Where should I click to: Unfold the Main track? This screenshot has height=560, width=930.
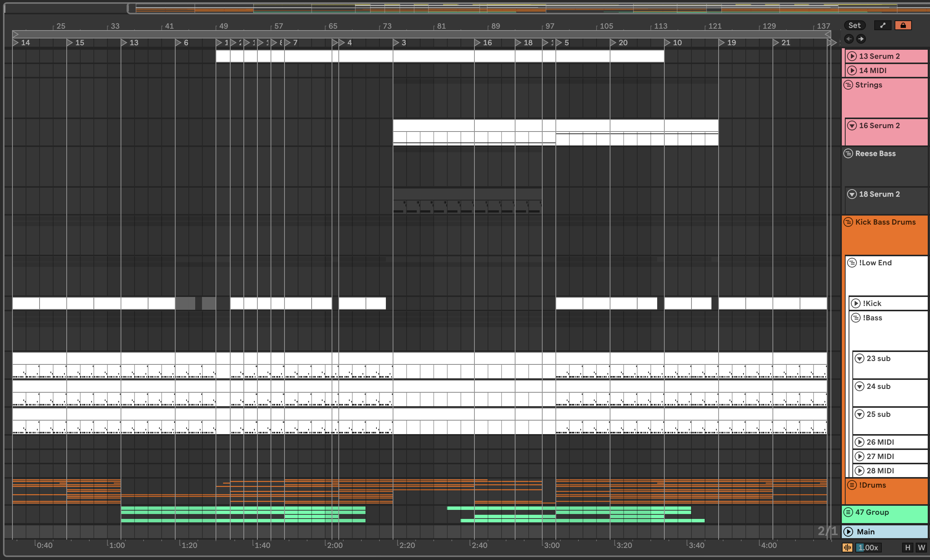pyautogui.click(x=848, y=532)
